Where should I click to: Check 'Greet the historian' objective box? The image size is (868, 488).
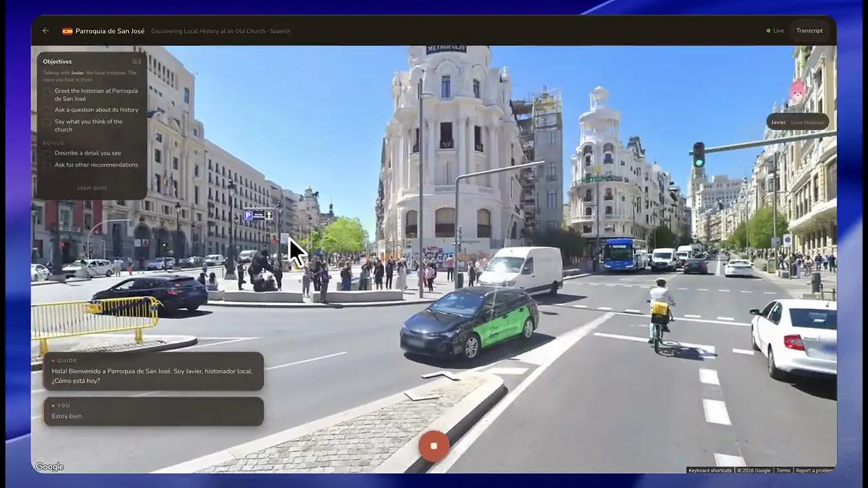click(47, 91)
